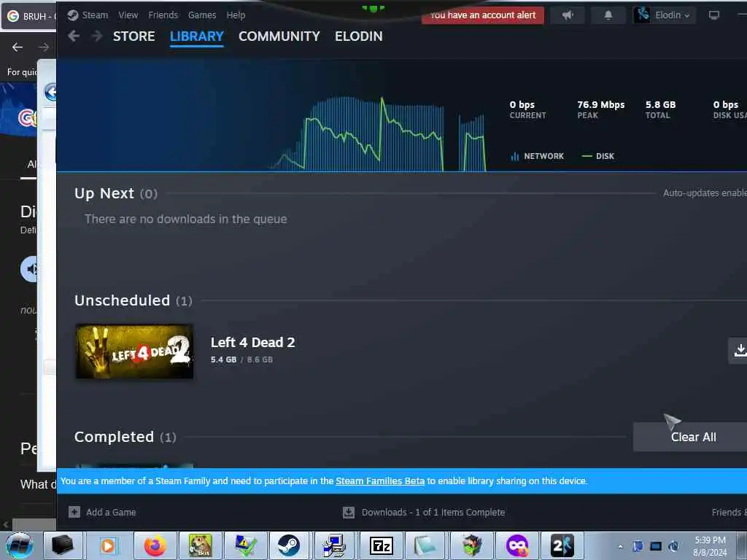Viewport: 747px width, 560px height.
Task: Open the green checkmark taskbar icon
Action: point(244,545)
